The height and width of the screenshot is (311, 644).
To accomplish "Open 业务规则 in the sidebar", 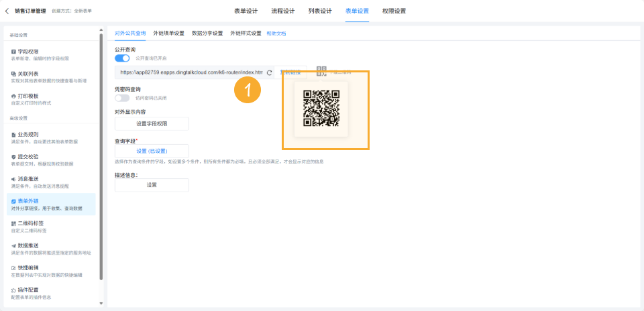I will point(51,137).
